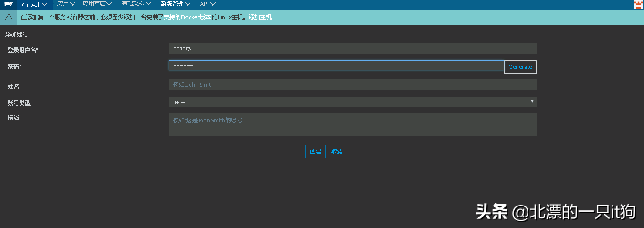Click the Rancher cow logo icon

coord(8,4)
